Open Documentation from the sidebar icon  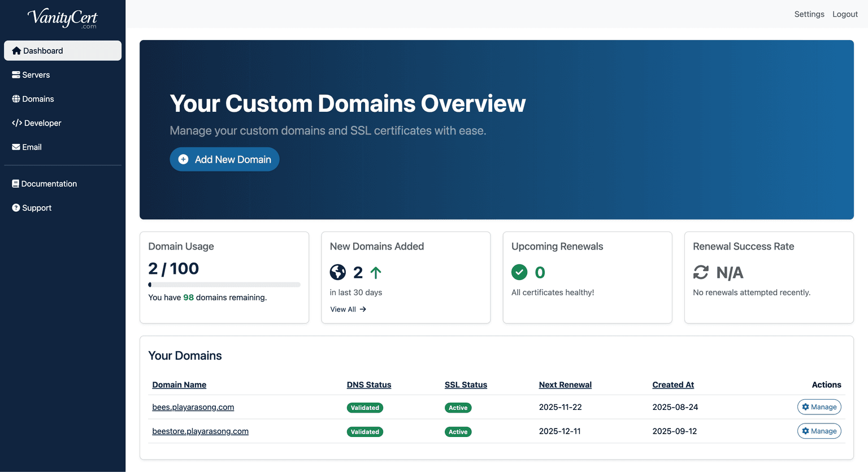(x=15, y=183)
